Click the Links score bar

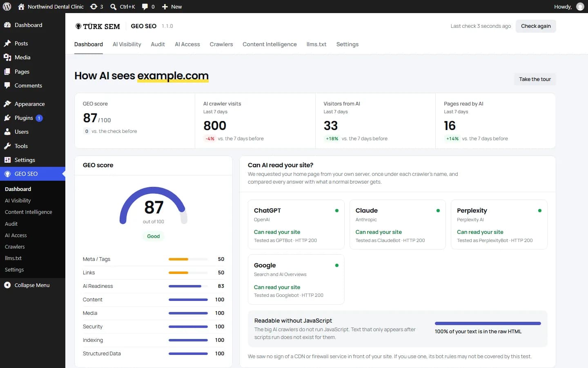tap(188, 273)
